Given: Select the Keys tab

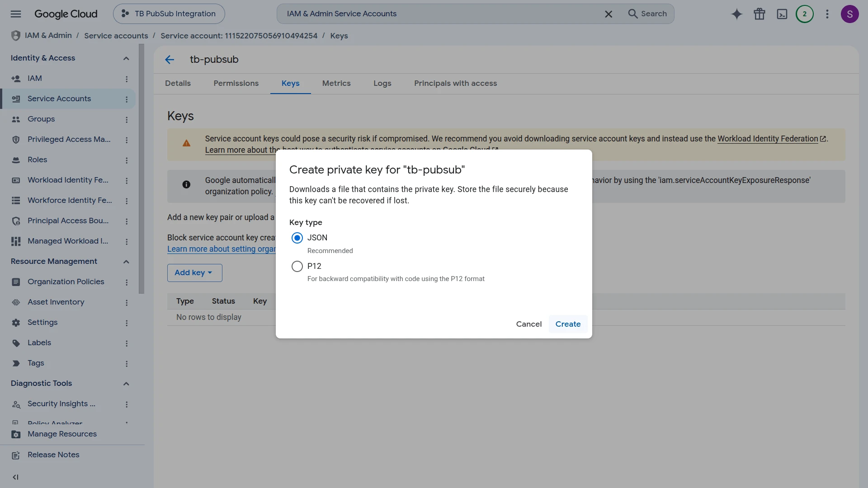Looking at the screenshot, I should coord(290,84).
